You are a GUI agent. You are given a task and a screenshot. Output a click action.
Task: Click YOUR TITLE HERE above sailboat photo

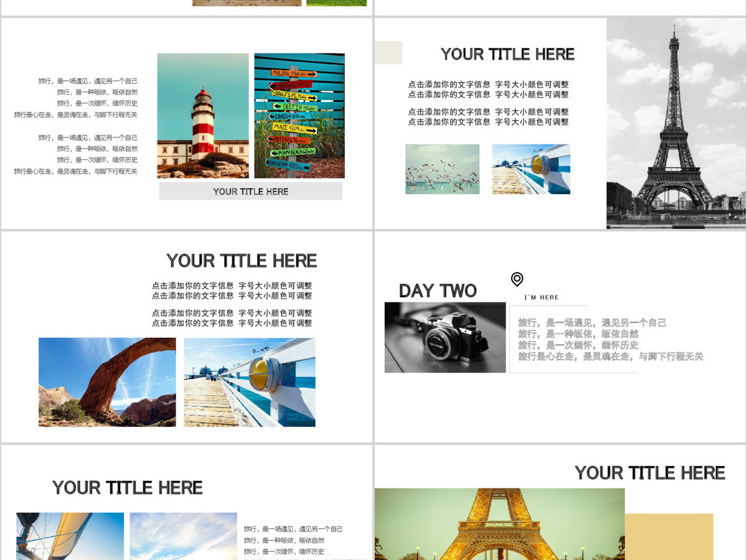click(x=128, y=488)
